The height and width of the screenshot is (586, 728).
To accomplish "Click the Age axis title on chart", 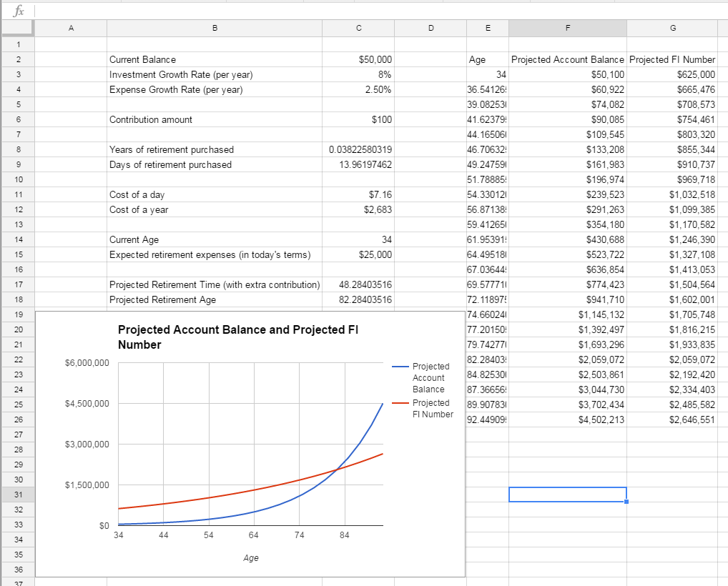I will point(250,558).
